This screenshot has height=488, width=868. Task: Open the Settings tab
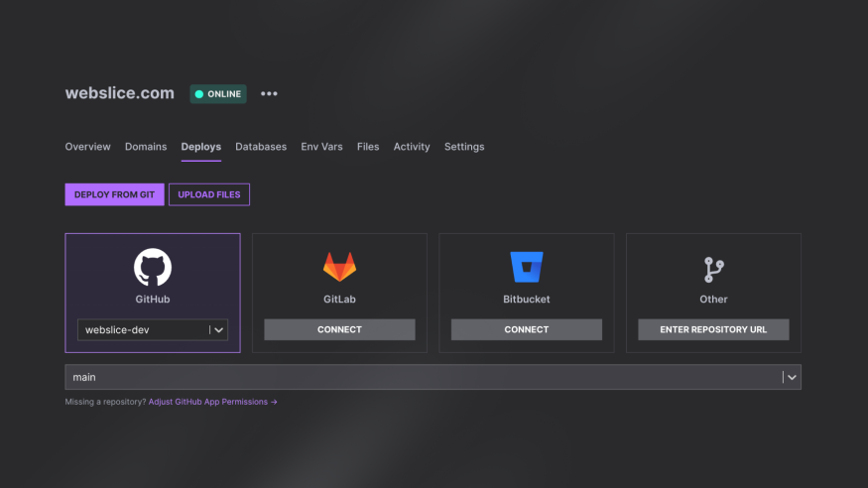(x=464, y=147)
